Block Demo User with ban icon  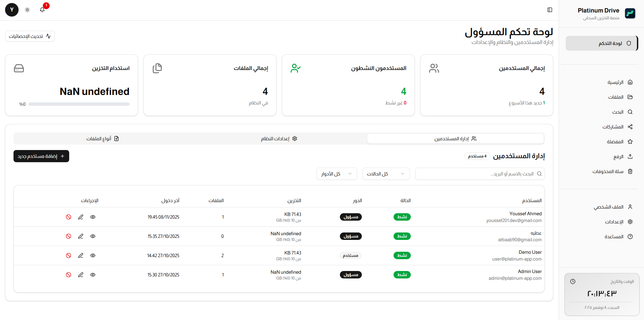69,255
